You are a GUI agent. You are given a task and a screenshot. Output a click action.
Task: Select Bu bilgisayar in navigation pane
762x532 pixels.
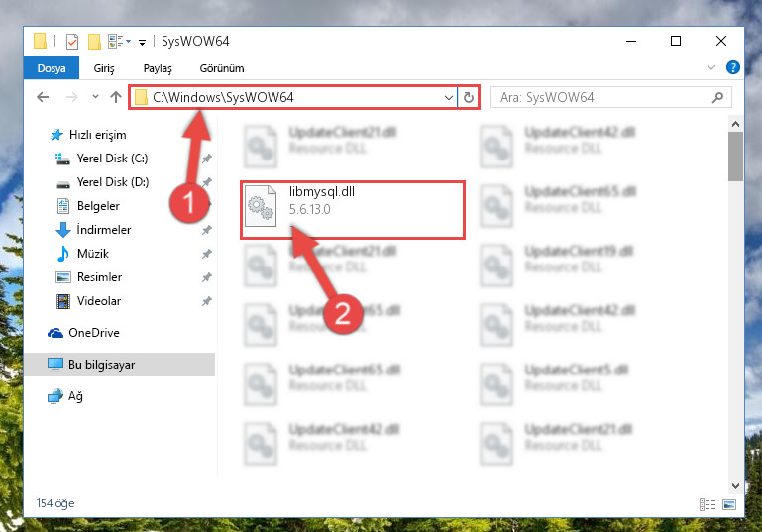120,365
